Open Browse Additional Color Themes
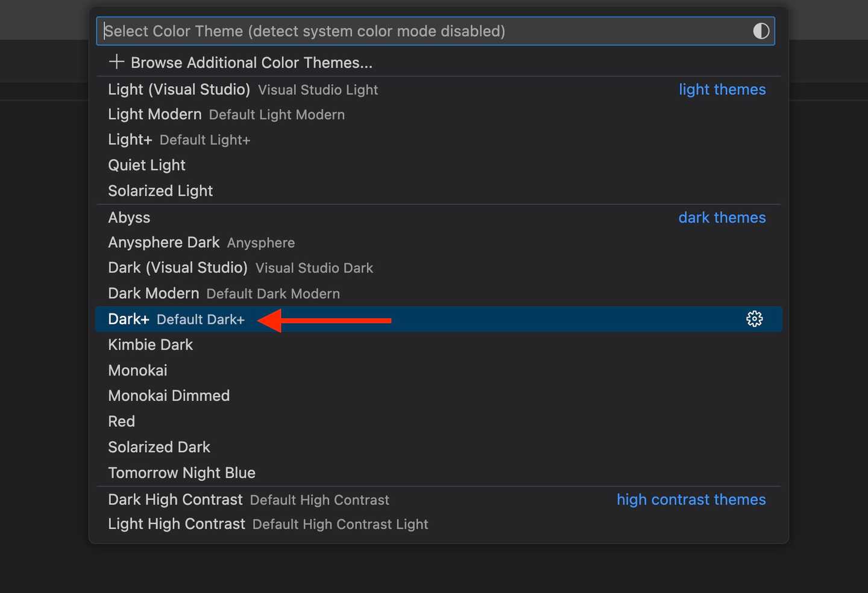The height and width of the screenshot is (593, 868). [x=251, y=63]
